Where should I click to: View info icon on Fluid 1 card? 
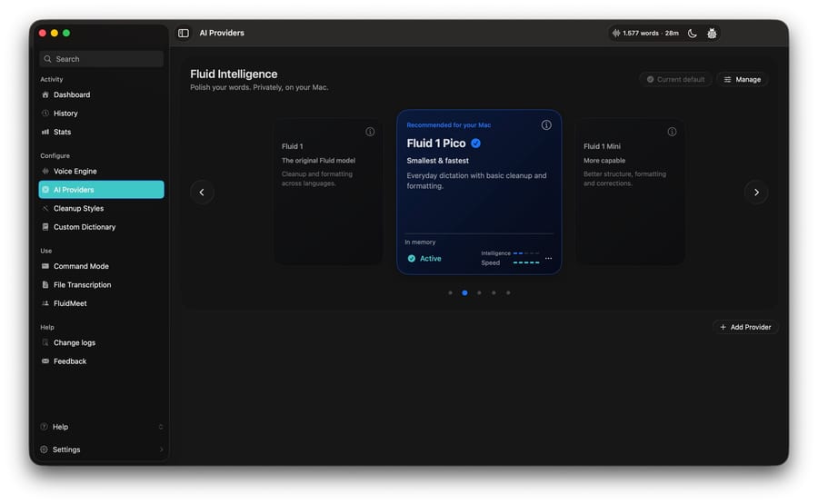pos(370,132)
